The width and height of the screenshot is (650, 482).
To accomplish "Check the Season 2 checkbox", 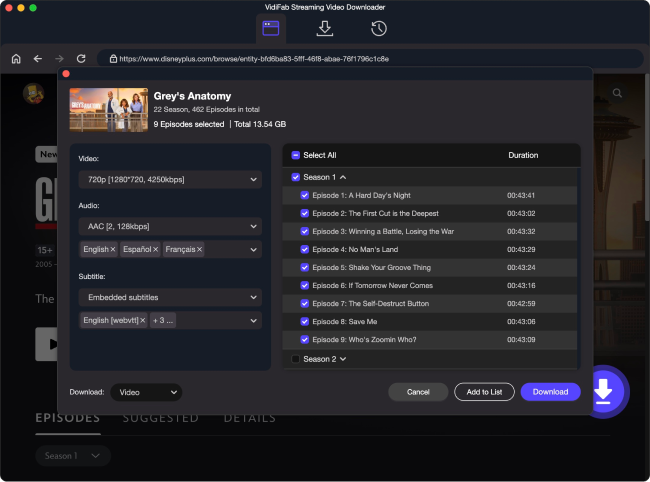I will [296, 359].
